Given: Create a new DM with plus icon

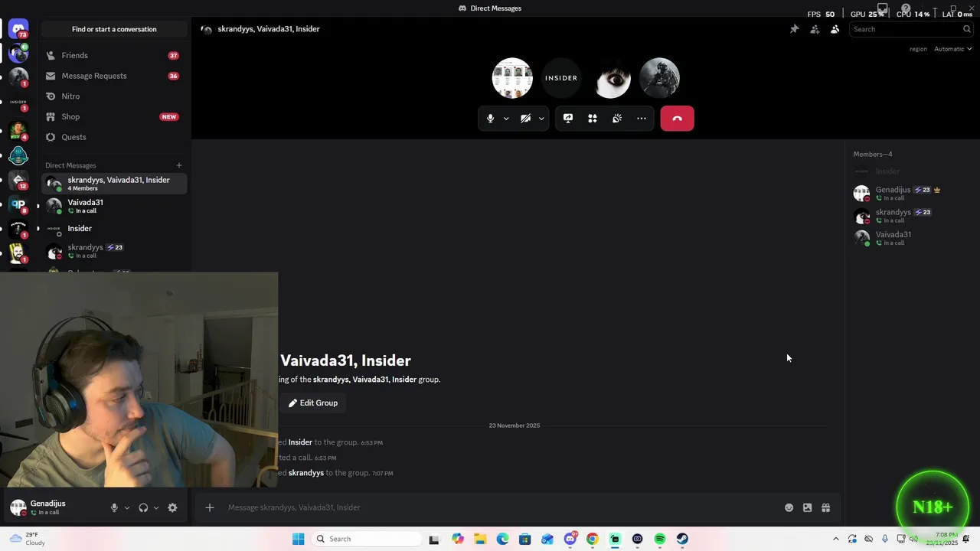Looking at the screenshot, I should point(179,165).
